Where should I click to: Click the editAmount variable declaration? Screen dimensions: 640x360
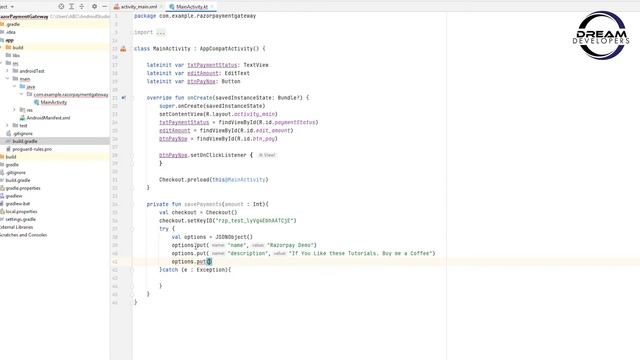[203, 73]
